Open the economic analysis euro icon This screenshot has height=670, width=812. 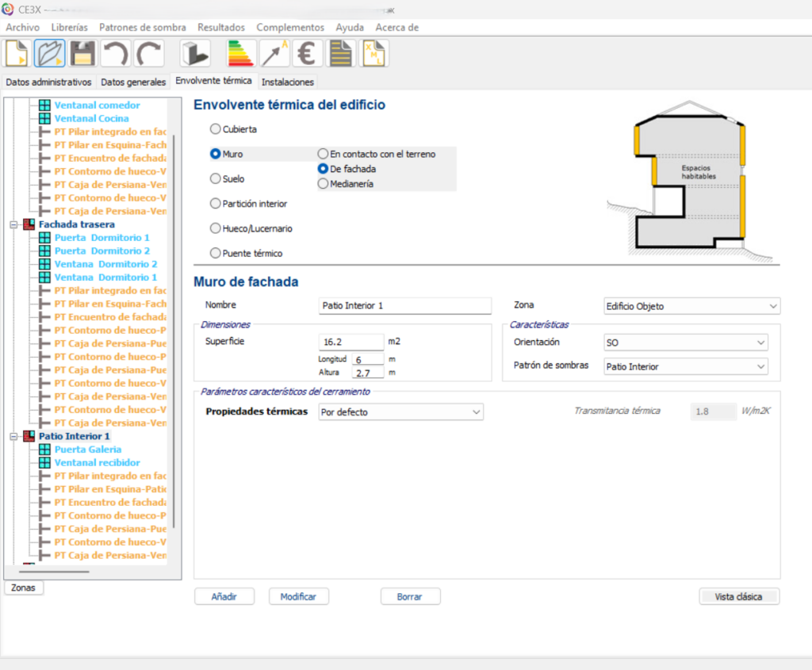coord(307,53)
